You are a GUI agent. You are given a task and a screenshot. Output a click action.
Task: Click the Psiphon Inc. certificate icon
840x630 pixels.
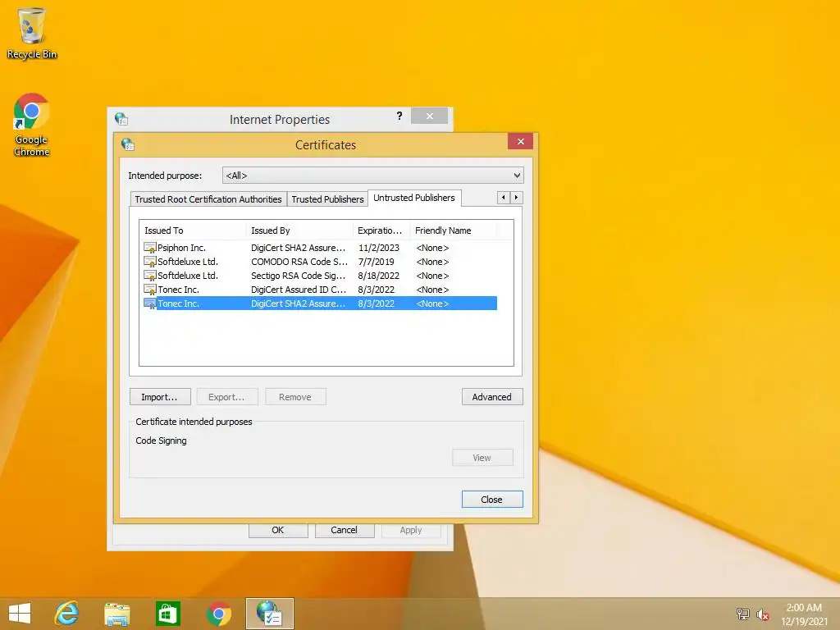(150, 248)
